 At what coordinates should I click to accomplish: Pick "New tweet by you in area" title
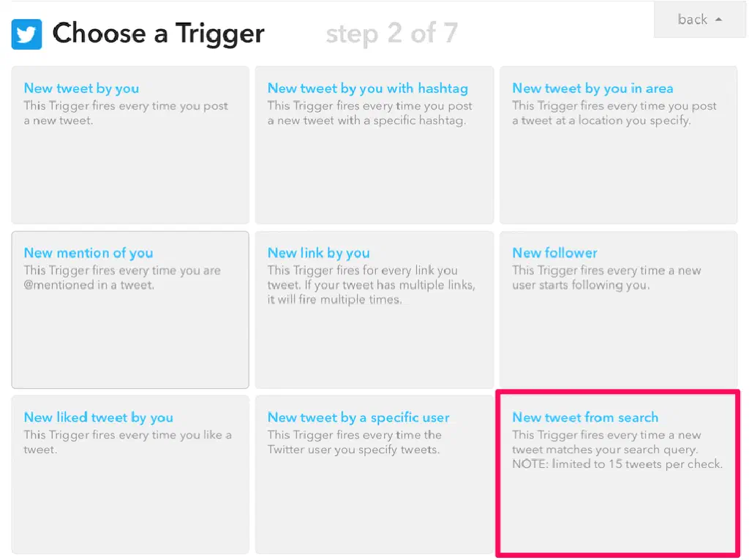[x=592, y=88]
